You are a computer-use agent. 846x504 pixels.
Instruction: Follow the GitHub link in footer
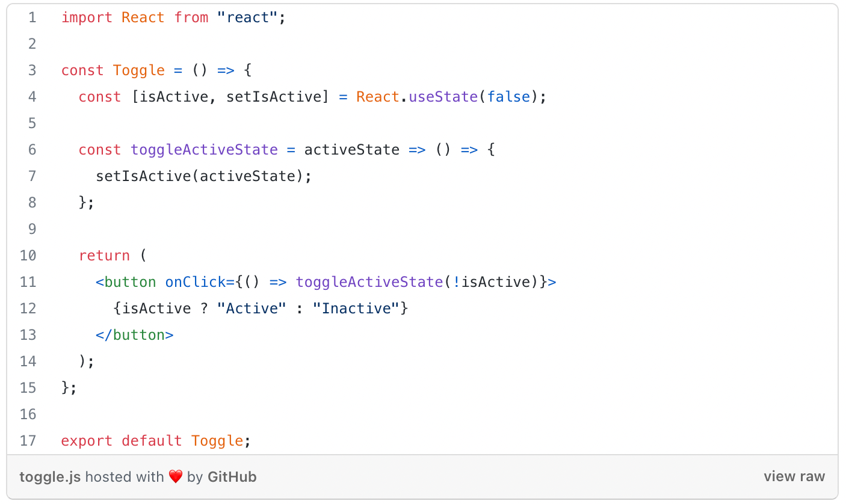click(x=232, y=477)
